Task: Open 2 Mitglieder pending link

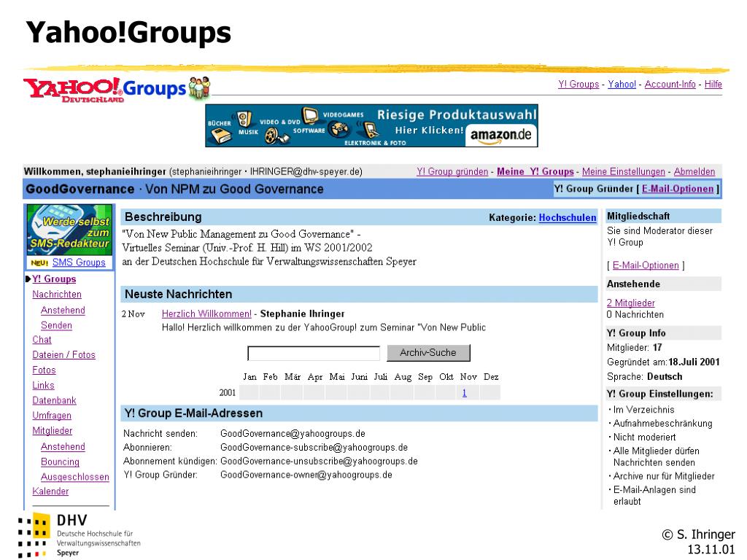Action: click(x=631, y=303)
